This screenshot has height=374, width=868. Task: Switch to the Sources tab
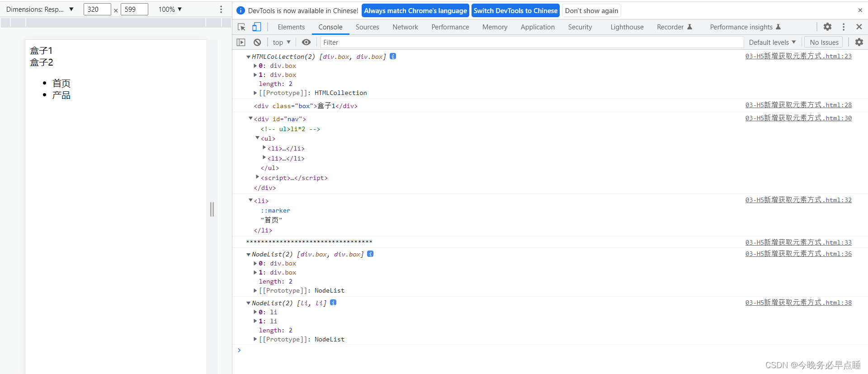coord(367,27)
